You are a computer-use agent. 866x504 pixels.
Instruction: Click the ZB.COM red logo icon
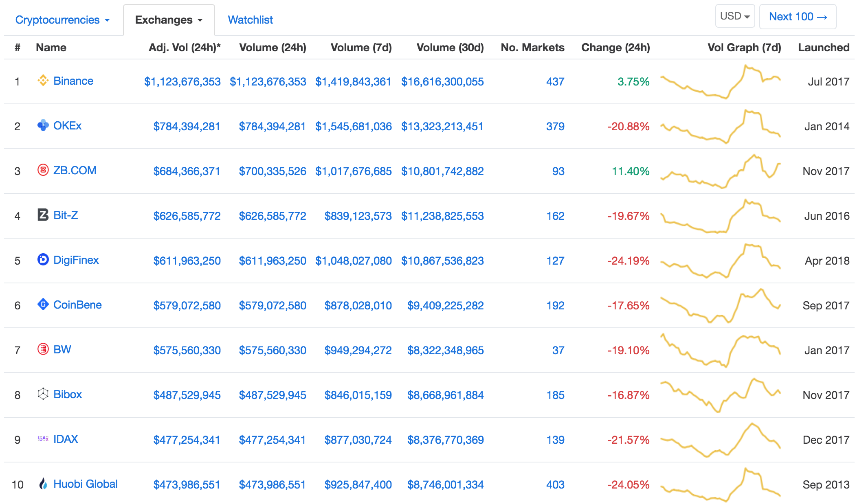pyautogui.click(x=43, y=170)
